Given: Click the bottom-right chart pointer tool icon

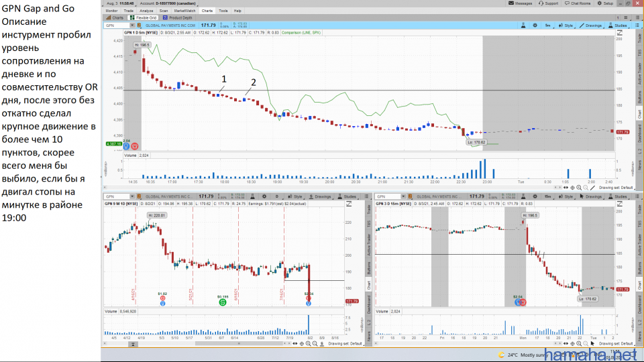Looking at the screenshot, I should click(592, 343).
